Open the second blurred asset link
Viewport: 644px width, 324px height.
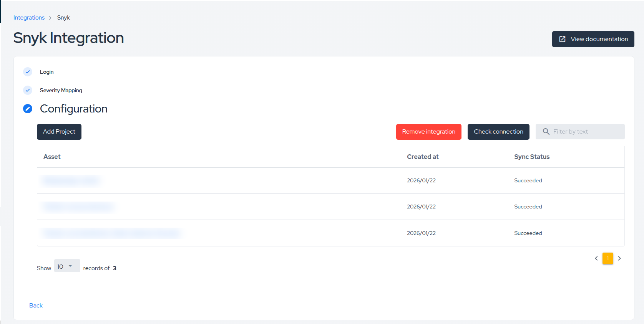point(78,207)
